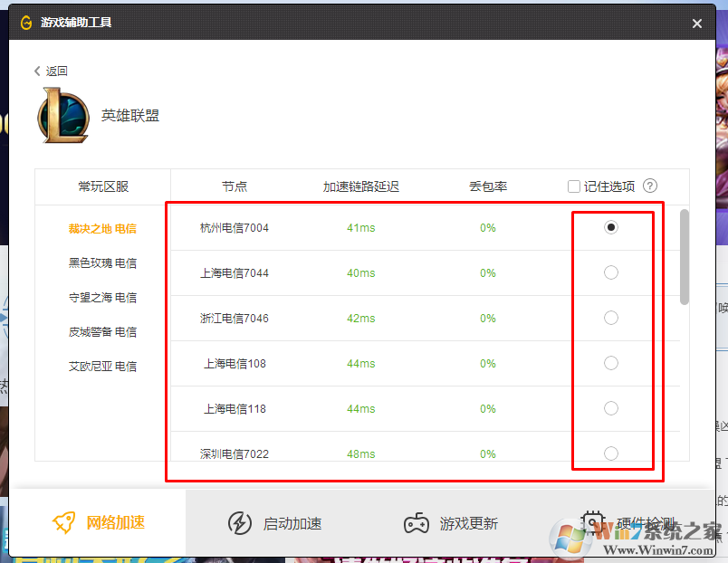Select server 守望之海 电信

[x=102, y=298]
